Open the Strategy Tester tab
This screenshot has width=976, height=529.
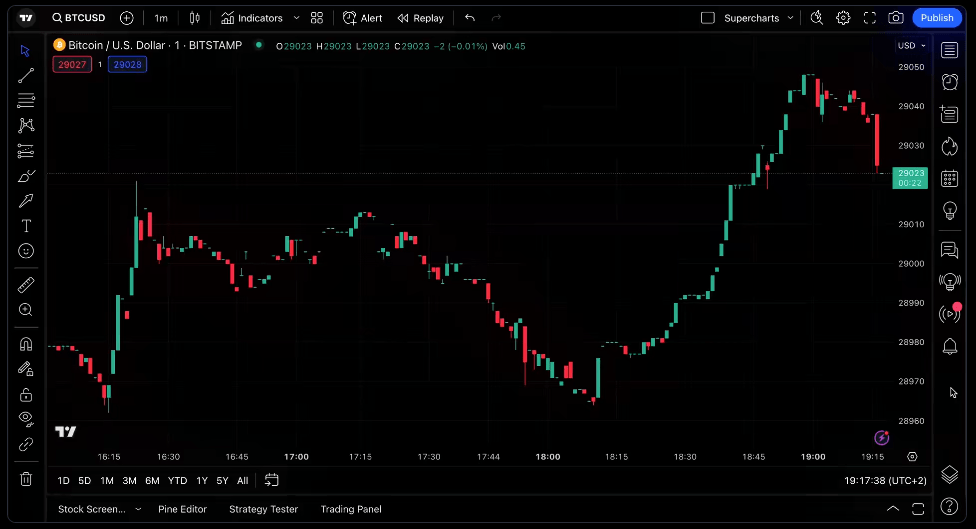[263, 509]
